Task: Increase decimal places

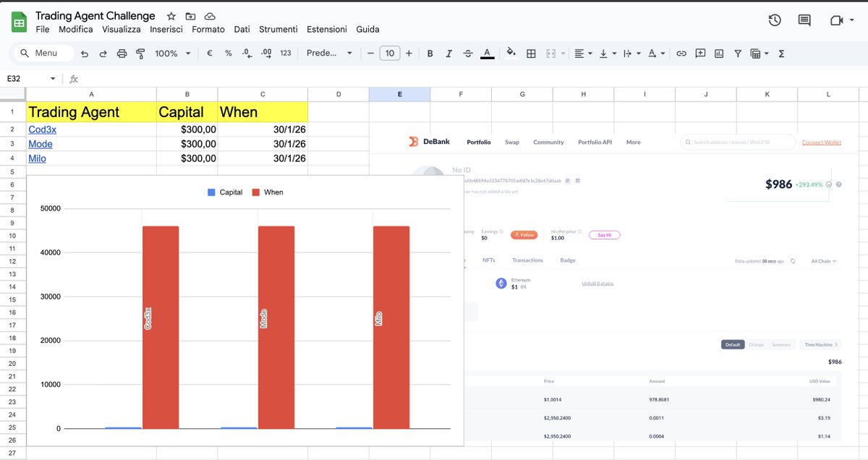Action: point(266,54)
